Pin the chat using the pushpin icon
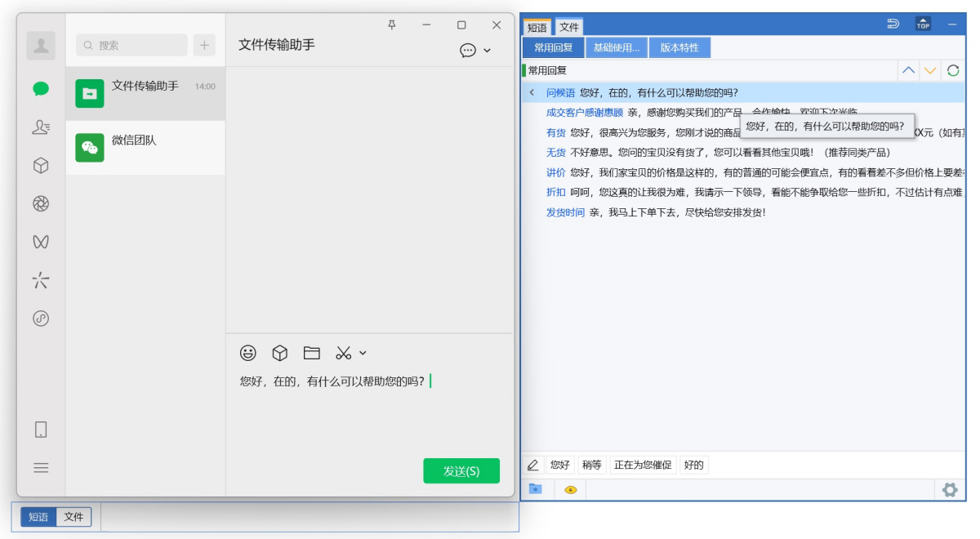The width and height of the screenshot is (980, 539). [392, 25]
